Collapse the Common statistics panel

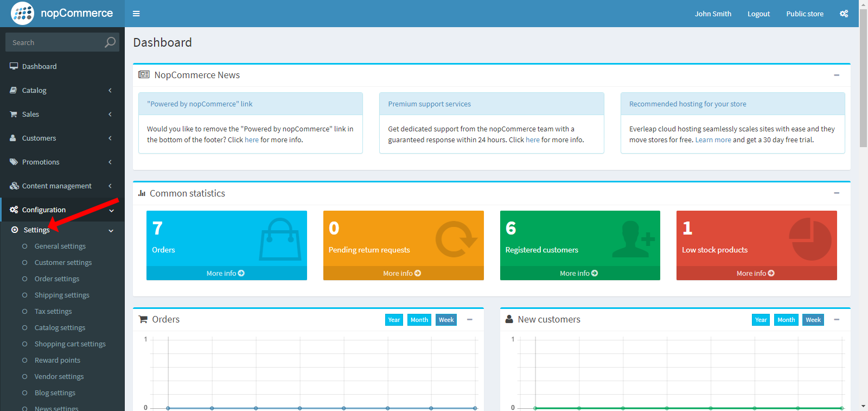(x=837, y=193)
